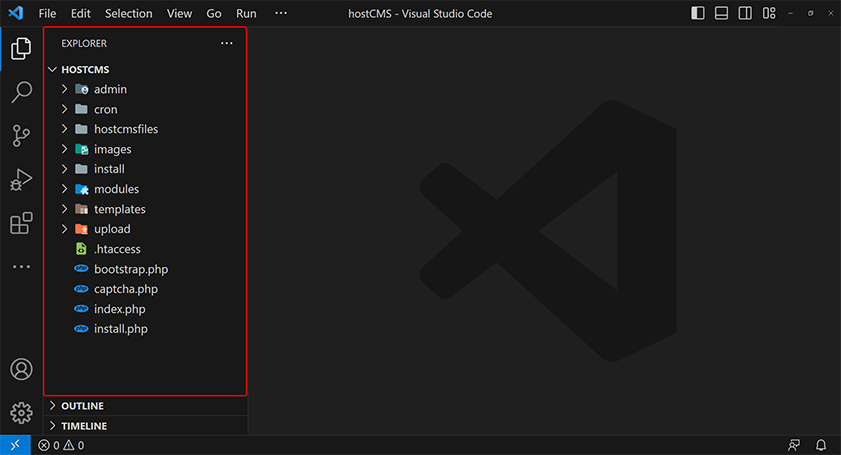The width and height of the screenshot is (841, 455).
Task: Expand the upload folder chevron
Action: [64, 229]
